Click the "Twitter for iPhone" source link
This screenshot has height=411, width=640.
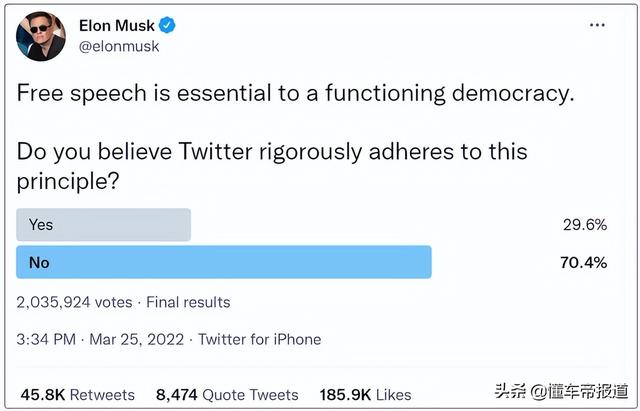tap(259, 339)
